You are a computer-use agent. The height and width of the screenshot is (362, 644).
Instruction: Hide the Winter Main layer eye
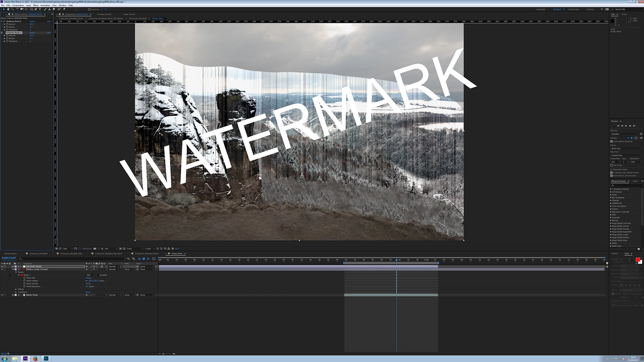pyautogui.click(x=2, y=295)
